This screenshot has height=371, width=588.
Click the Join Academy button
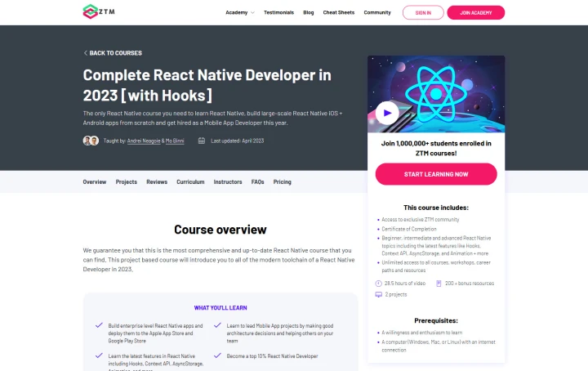click(x=476, y=13)
